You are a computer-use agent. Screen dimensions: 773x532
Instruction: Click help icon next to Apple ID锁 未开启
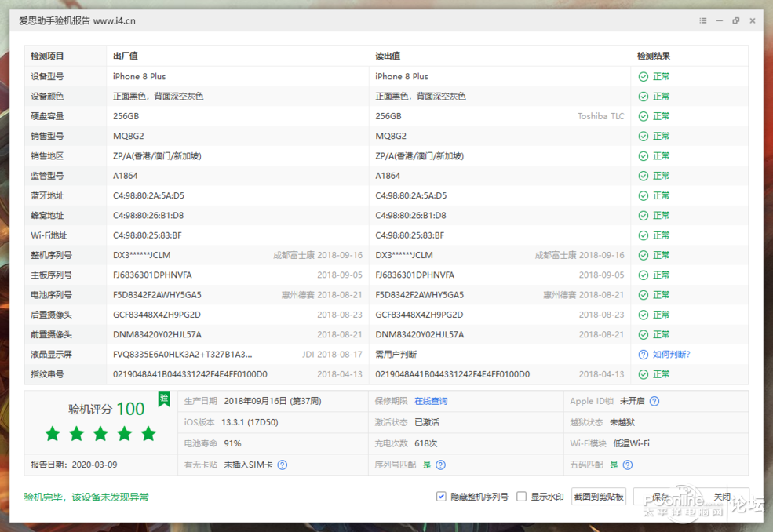654,401
